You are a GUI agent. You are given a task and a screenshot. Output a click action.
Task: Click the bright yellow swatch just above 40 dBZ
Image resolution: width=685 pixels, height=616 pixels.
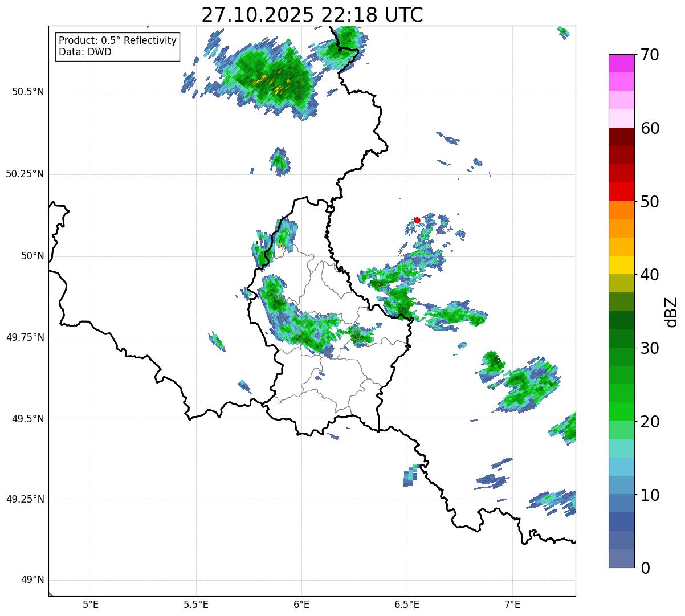click(622, 265)
